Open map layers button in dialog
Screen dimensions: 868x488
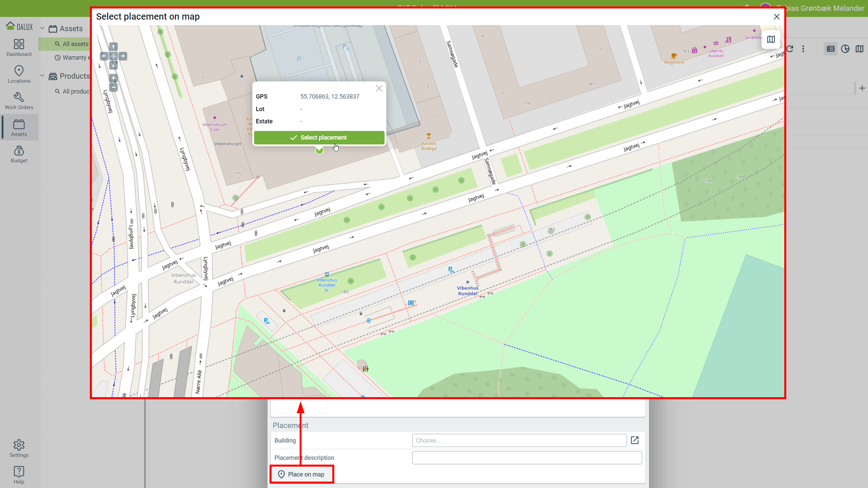(x=771, y=40)
